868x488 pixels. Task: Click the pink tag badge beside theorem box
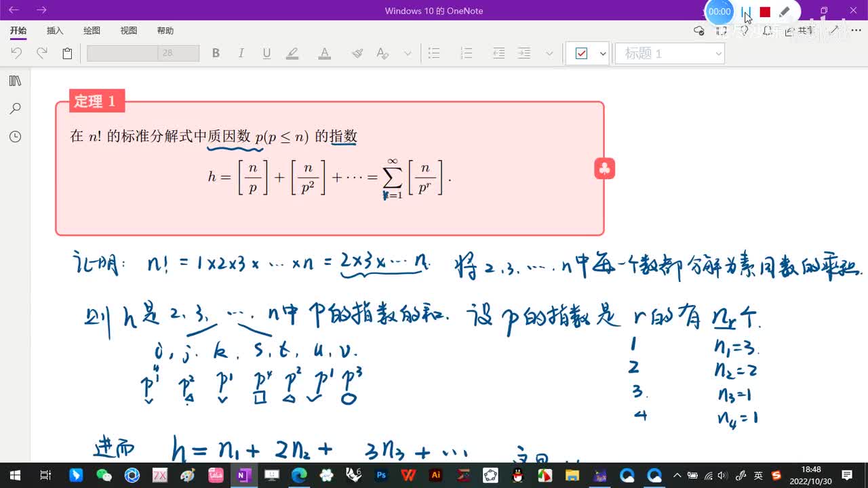(604, 168)
